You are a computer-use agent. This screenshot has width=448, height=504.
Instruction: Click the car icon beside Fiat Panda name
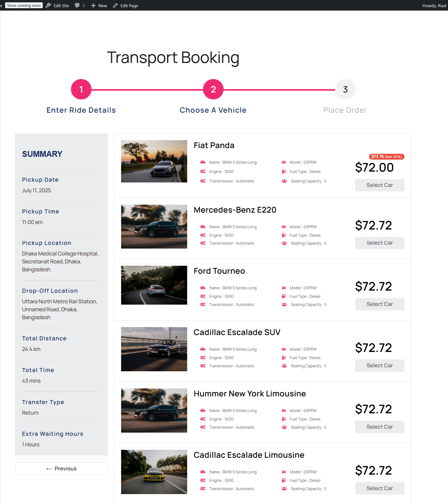pyautogui.click(x=203, y=162)
